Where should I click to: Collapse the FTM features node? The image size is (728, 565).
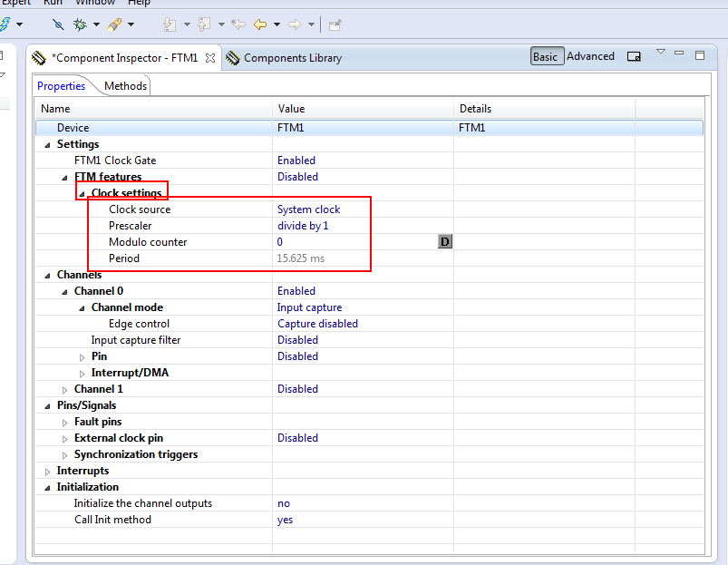click(64, 178)
